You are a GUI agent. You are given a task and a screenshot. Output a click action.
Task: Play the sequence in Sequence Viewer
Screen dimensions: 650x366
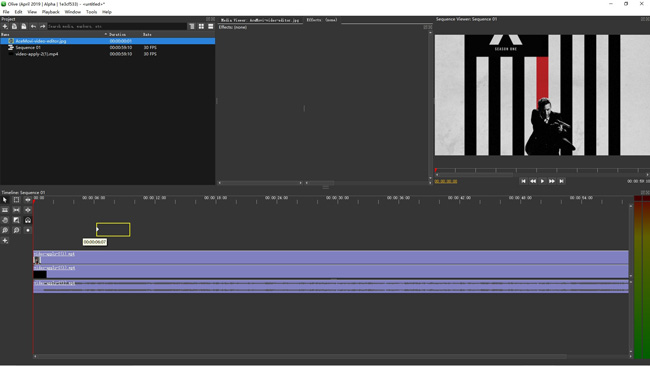(542, 181)
